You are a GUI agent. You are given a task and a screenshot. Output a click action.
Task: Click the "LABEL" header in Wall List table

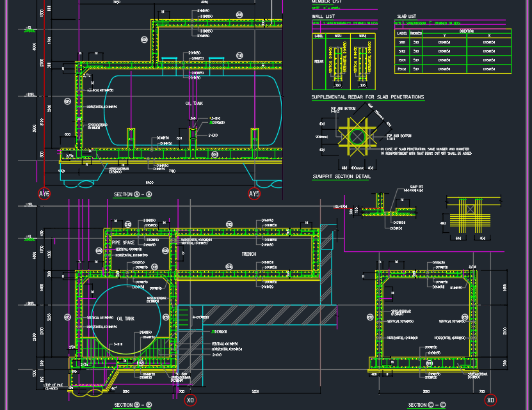319,36
